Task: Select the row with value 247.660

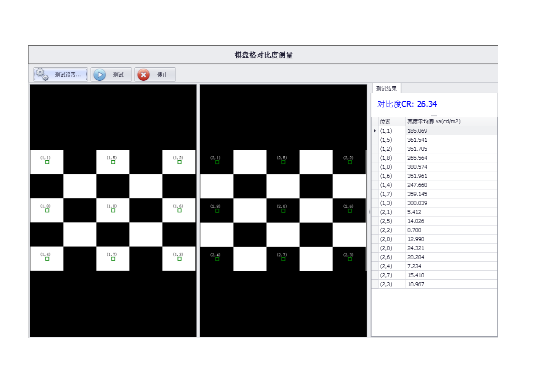Action: pyautogui.click(x=435, y=185)
